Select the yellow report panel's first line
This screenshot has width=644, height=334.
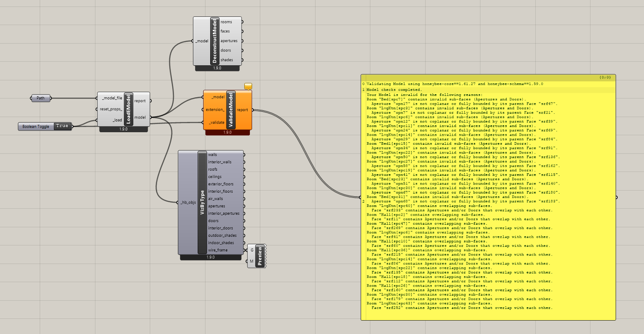click(x=453, y=84)
